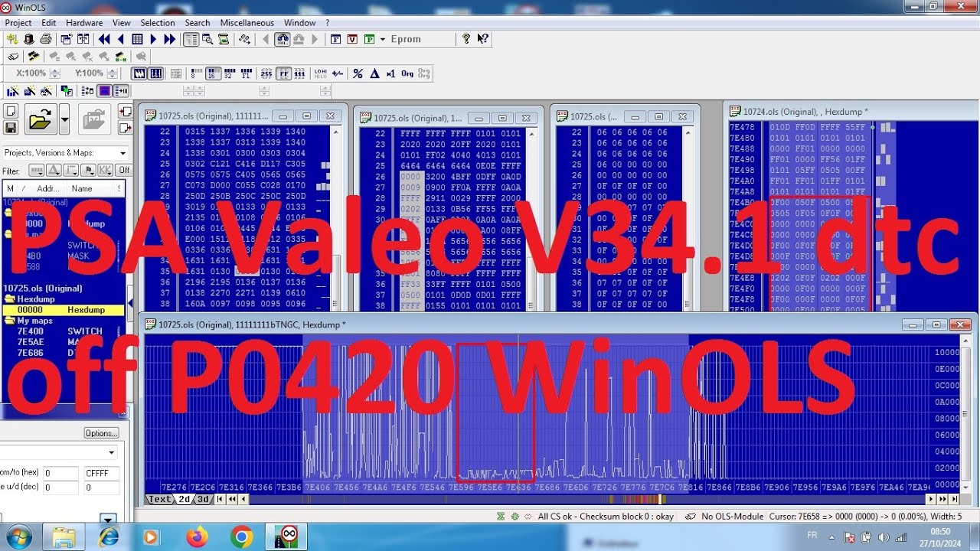Jump to last page with double-right arrow
Viewport: 980px width, 551px height.
[169, 39]
